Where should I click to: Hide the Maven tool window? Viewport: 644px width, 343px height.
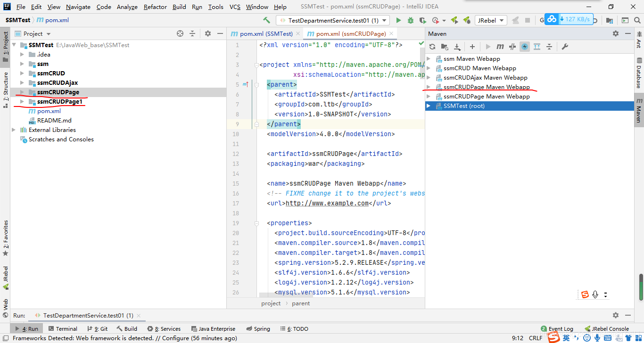[x=627, y=33]
